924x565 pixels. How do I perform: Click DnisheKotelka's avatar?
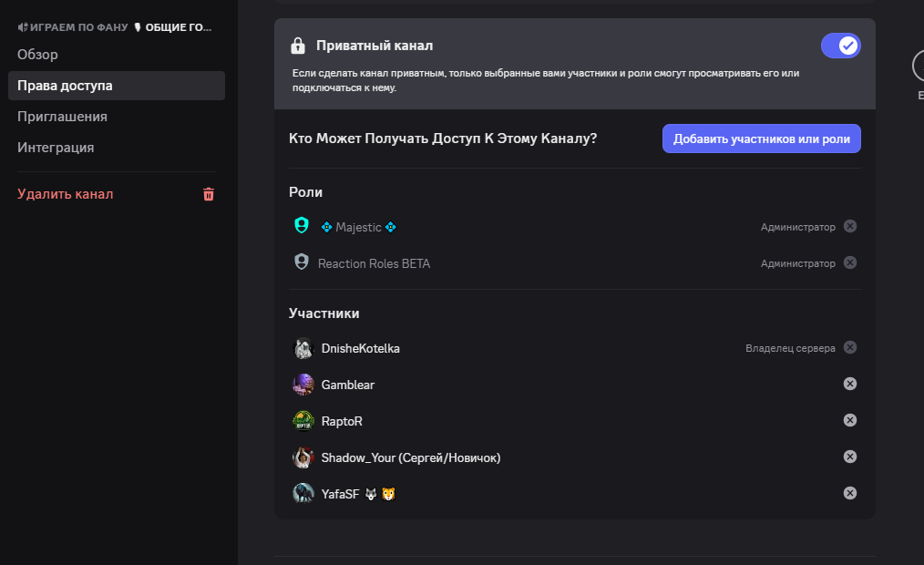[303, 348]
